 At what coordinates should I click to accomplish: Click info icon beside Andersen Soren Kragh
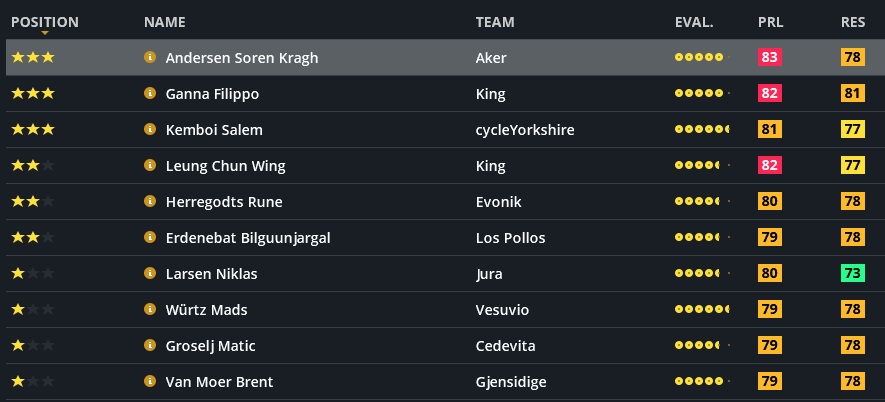(x=150, y=58)
